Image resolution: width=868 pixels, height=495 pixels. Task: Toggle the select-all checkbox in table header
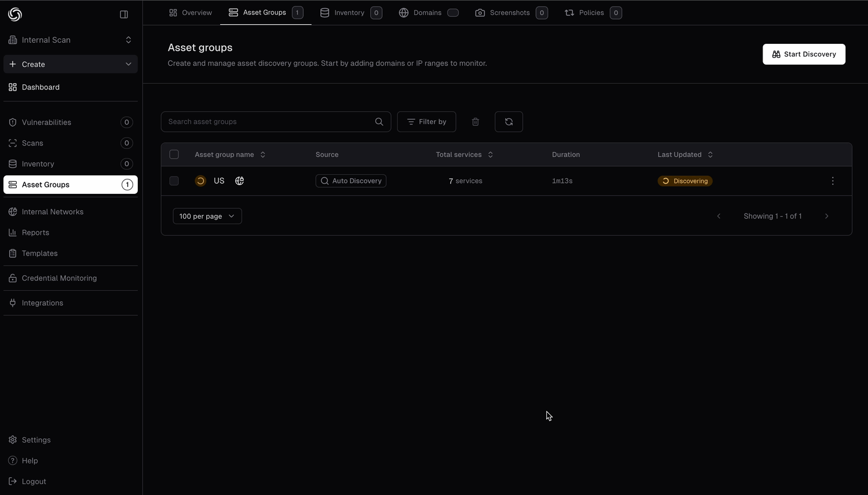pos(174,155)
